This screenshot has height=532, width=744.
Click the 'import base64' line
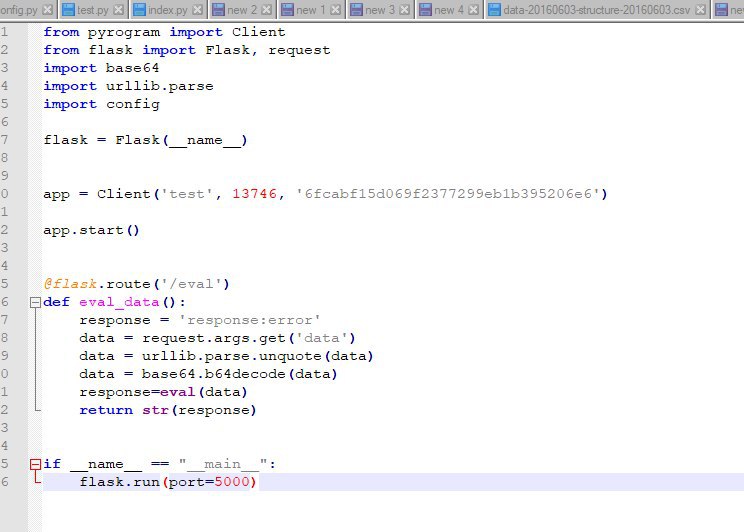[101, 68]
